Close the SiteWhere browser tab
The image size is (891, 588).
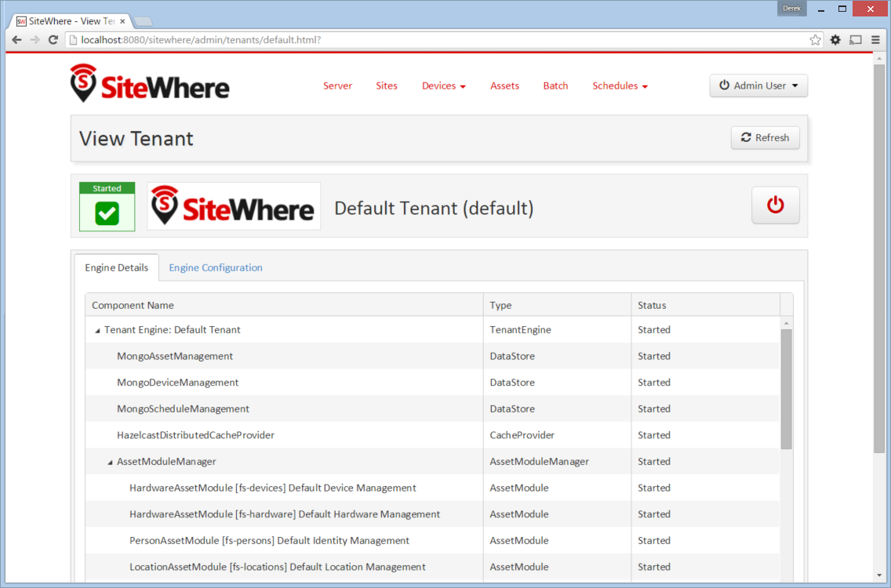(x=122, y=21)
